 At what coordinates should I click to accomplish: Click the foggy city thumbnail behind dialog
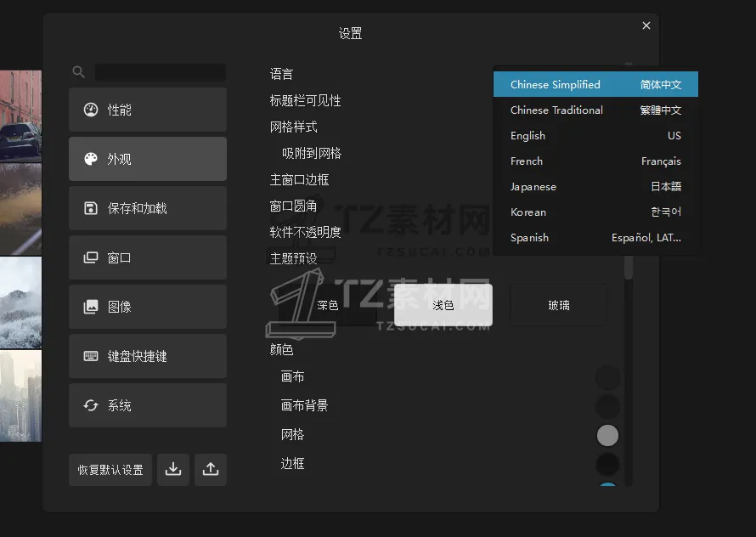point(20,396)
